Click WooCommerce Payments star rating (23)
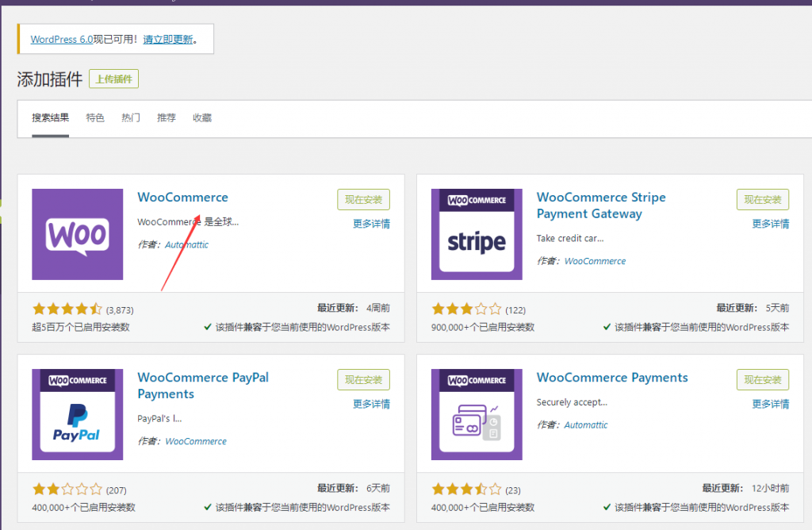Viewport: 812px width, 530px height. [466, 490]
